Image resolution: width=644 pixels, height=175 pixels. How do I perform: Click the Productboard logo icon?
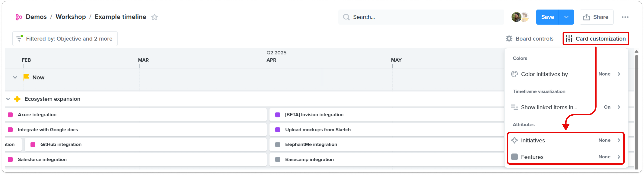[x=19, y=17]
